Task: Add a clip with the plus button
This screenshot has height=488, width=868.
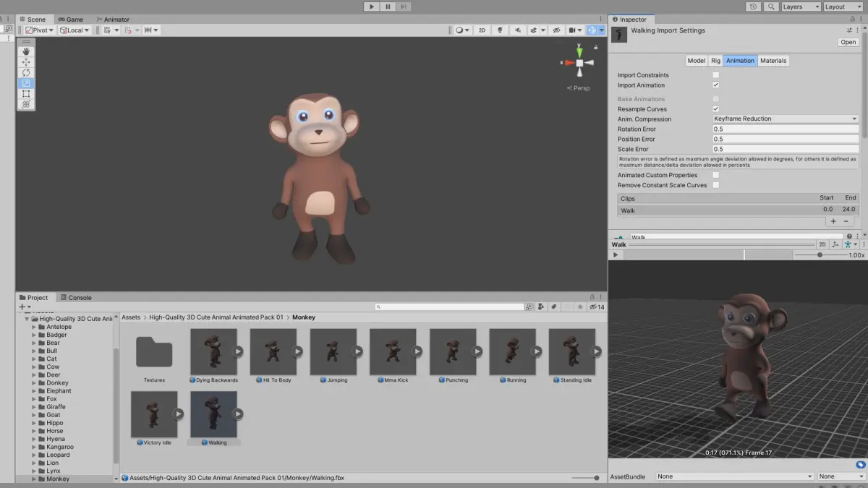Action: click(x=833, y=221)
